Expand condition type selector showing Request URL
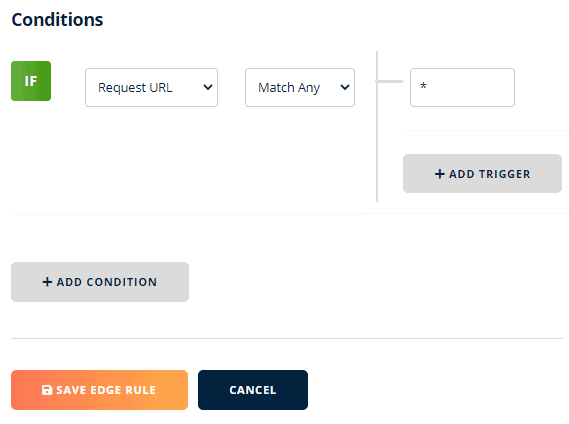Screen dimensions: 569x424 click(x=151, y=87)
